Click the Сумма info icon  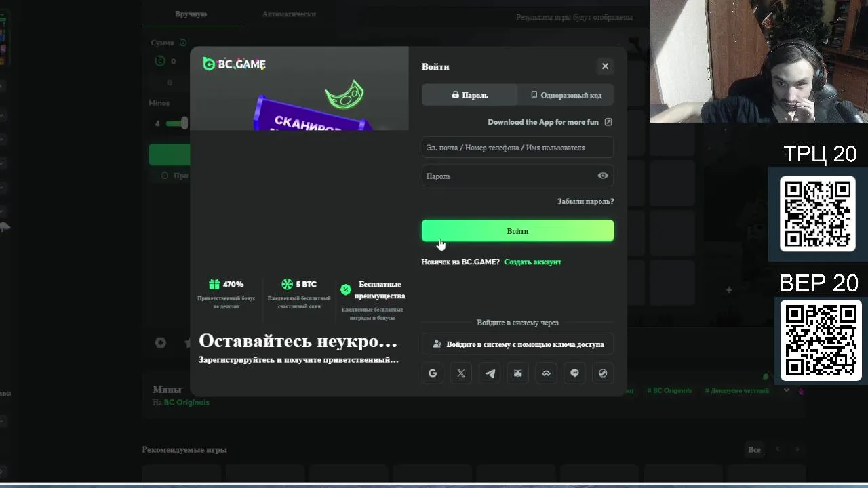183,43
